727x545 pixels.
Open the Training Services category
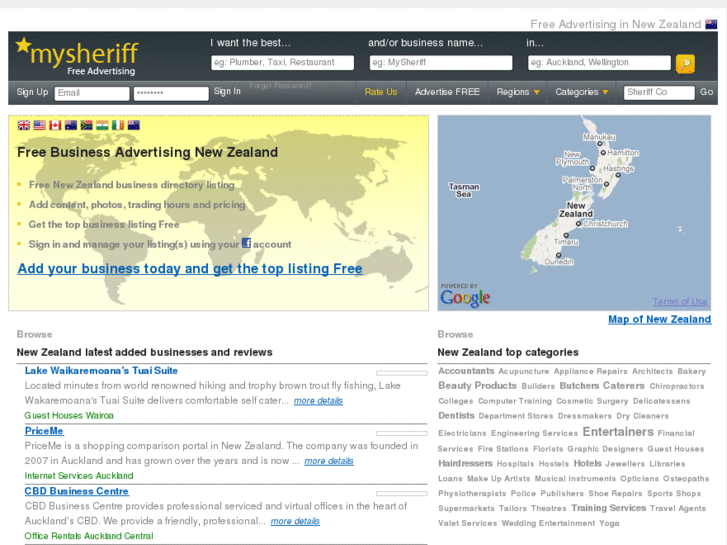pyautogui.click(x=608, y=508)
